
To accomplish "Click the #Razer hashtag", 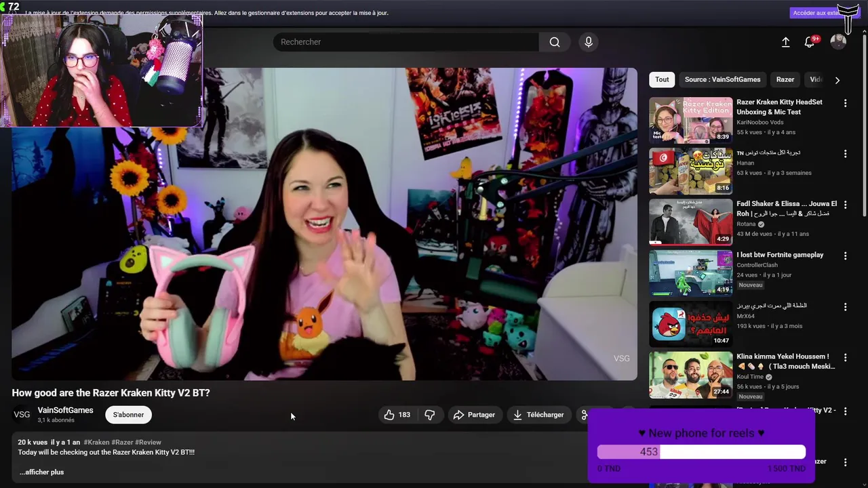I will 122,442.
